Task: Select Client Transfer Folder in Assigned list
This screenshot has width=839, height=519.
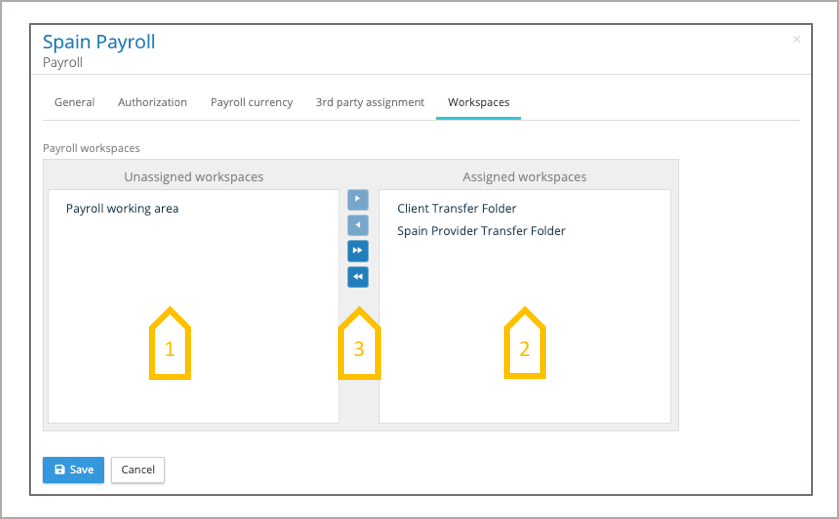Action: click(456, 209)
